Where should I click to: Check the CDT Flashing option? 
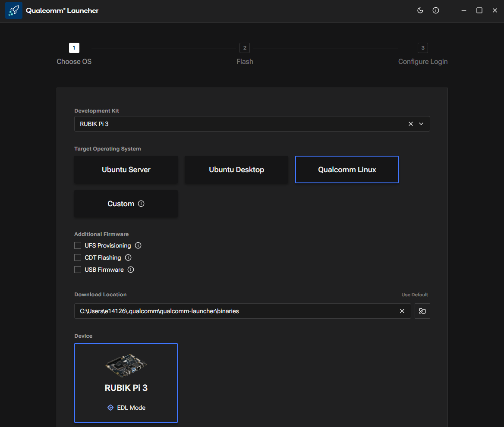coord(78,257)
